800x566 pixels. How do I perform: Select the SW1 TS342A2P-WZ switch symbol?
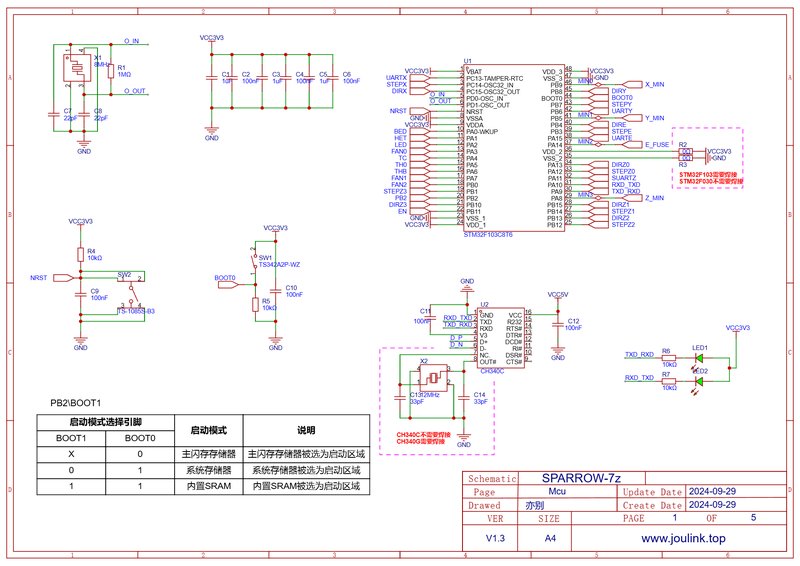pos(254,263)
